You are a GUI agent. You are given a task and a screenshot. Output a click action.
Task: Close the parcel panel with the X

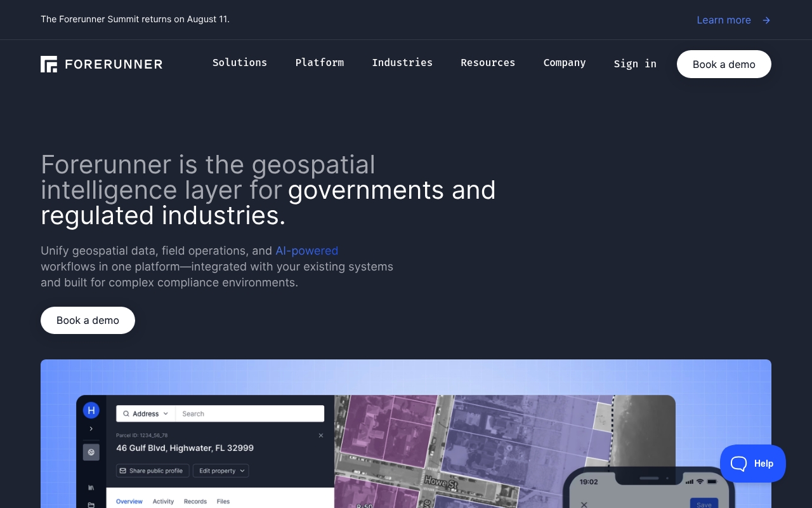point(321,436)
